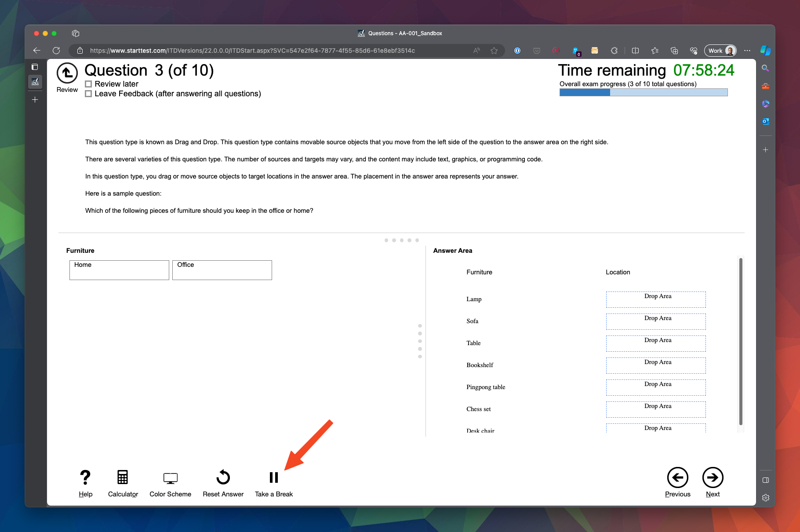The height and width of the screenshot is (532, 800).
Task: Check the Review later checkbox
Action: coord(88,84)
